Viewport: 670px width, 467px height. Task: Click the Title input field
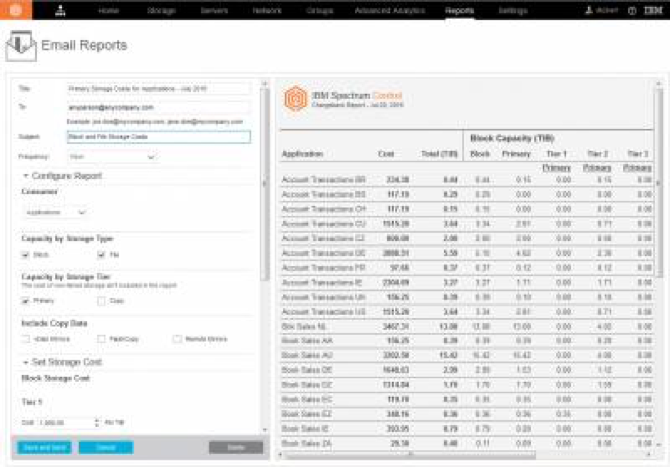click(x=159, y=89)
